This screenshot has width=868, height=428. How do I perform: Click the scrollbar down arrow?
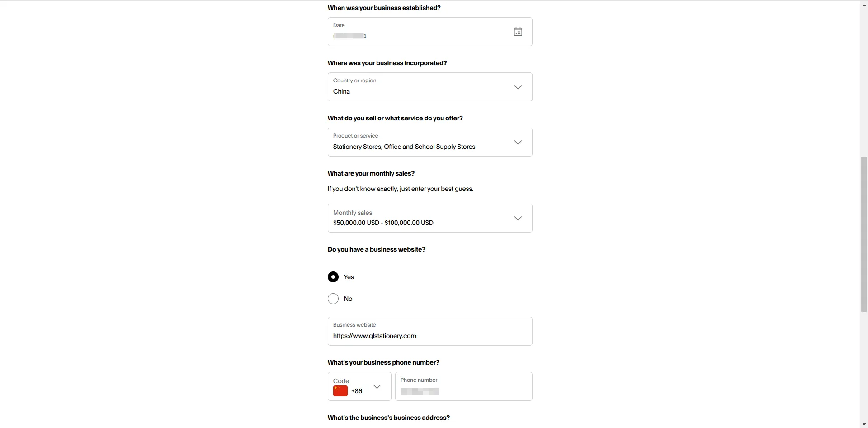click(x=864, y=424)
